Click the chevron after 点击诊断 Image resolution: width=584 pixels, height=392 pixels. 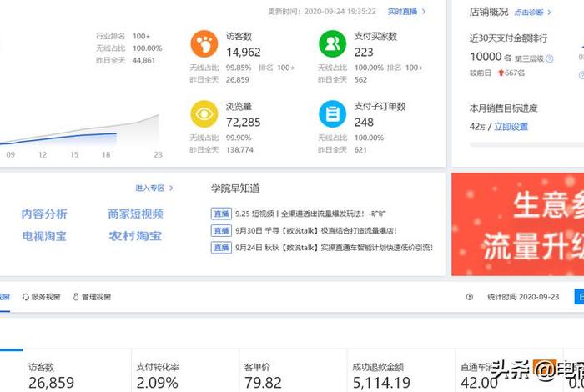[549, 13]
